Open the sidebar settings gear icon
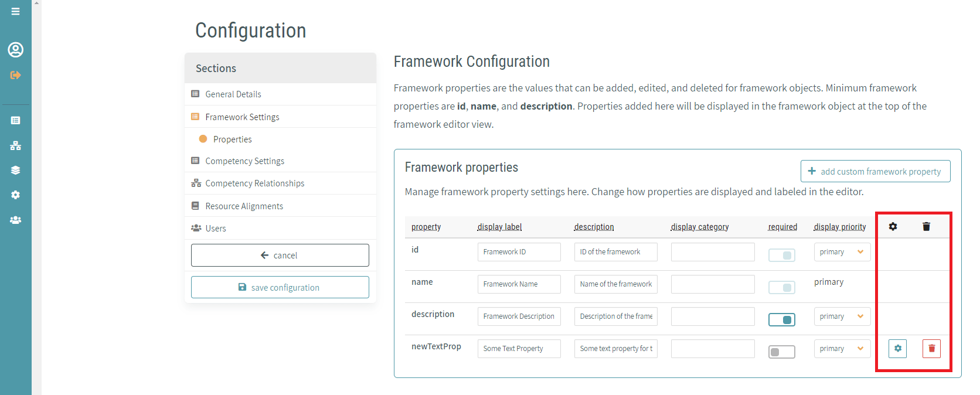Viewport: 980px width, 395px height. point(16,195)
